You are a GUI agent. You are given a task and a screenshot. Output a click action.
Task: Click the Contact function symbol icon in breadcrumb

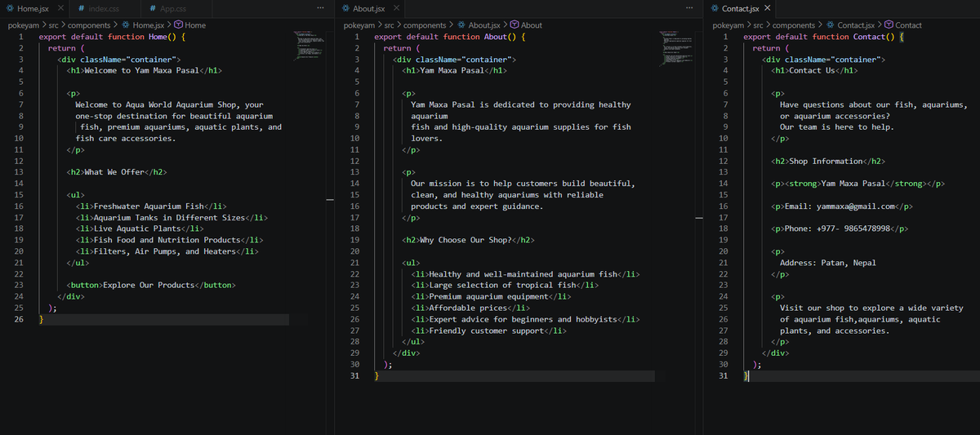tap(889, 25)
